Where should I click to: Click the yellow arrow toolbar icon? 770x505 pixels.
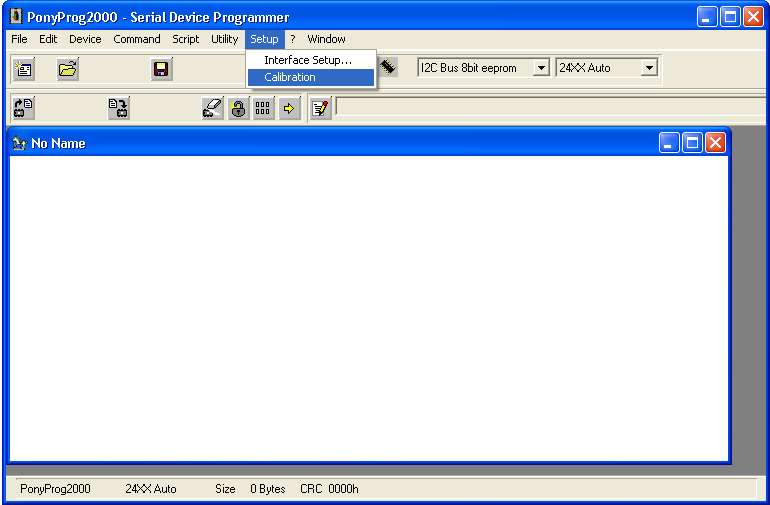click(x=289, y=108)
